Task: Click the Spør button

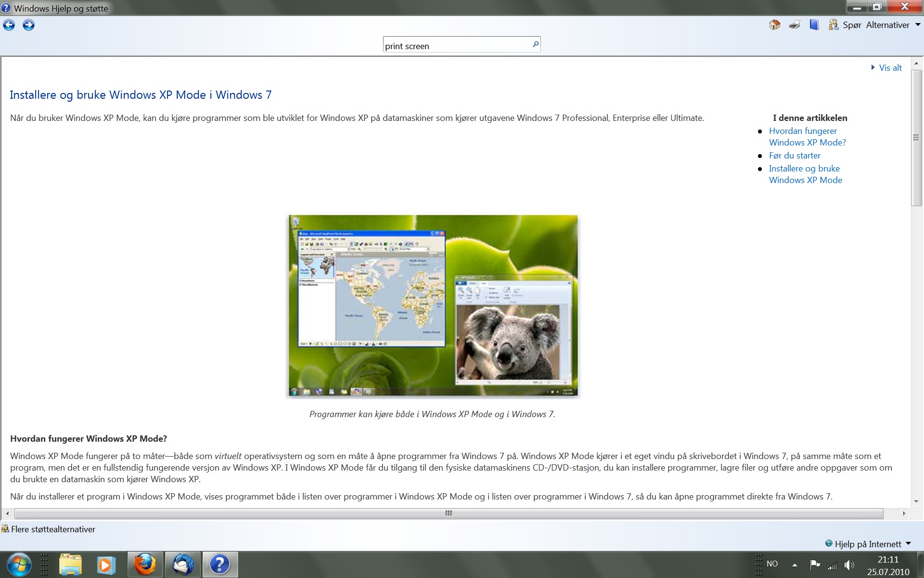Action: [852, 25]
